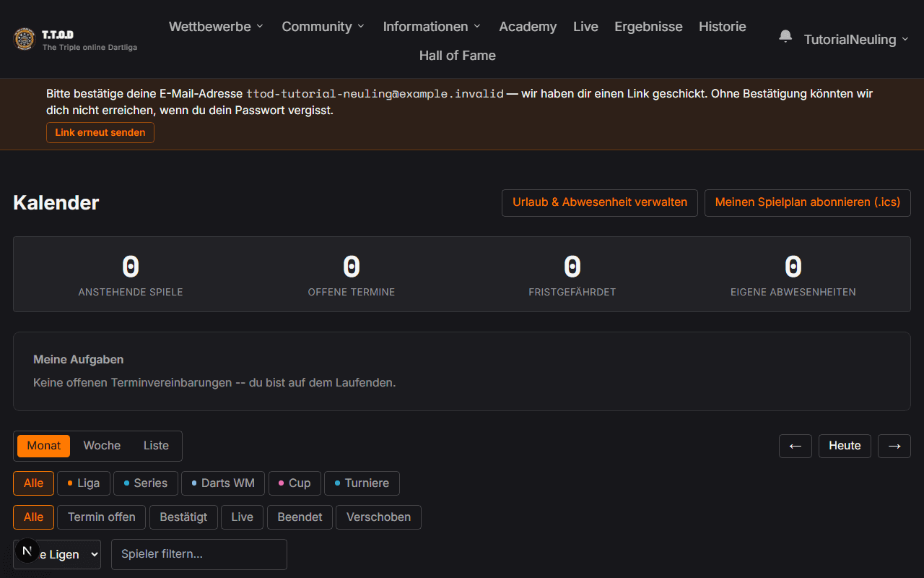Click the Offene Termine counter

352,275
